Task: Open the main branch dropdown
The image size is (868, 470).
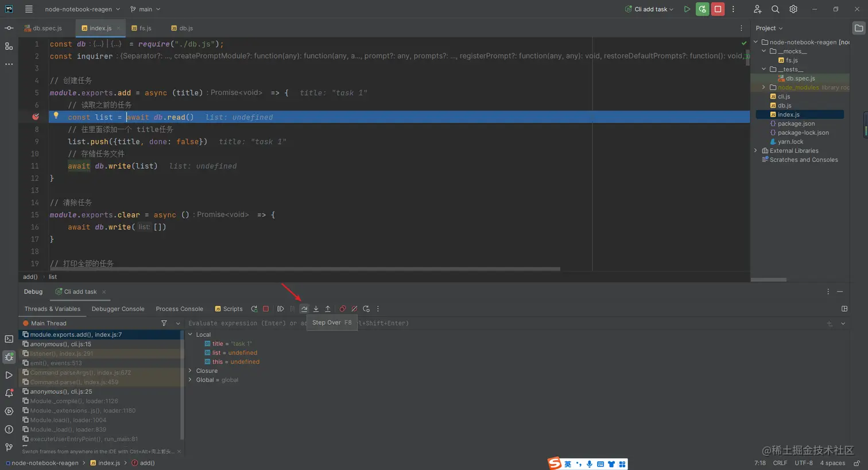Action: (145, 9)
